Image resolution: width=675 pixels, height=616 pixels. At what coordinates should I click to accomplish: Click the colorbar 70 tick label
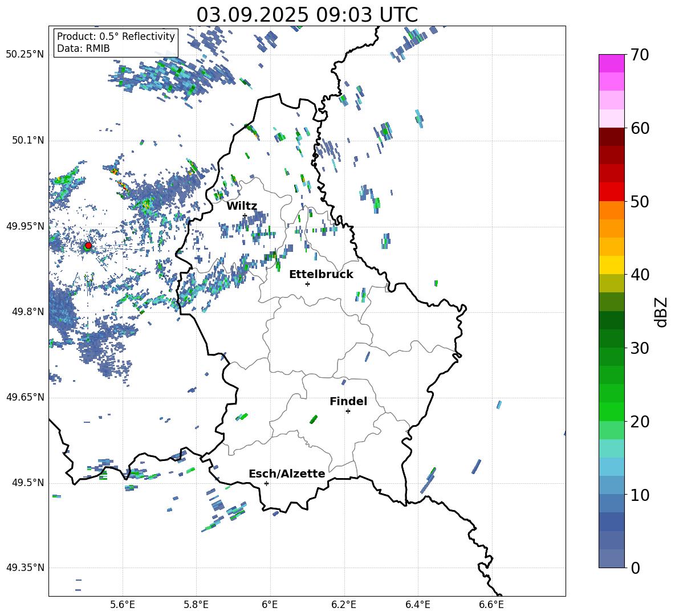coord(640,55)
